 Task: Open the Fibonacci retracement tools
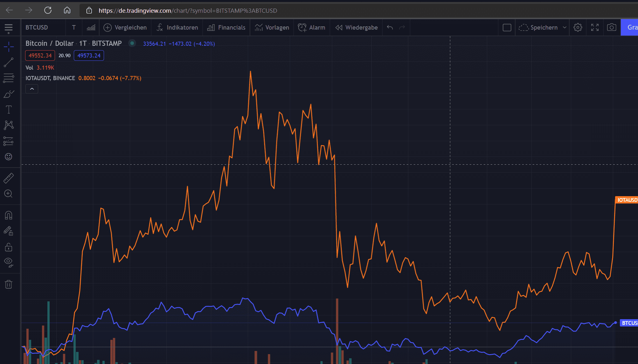coord(9,78)
